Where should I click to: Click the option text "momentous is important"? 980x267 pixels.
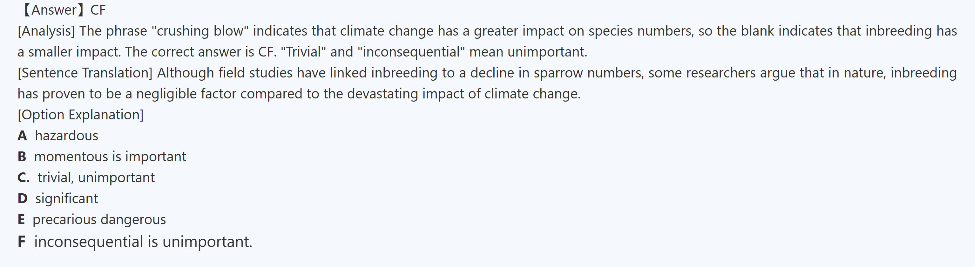coord(110,157)
